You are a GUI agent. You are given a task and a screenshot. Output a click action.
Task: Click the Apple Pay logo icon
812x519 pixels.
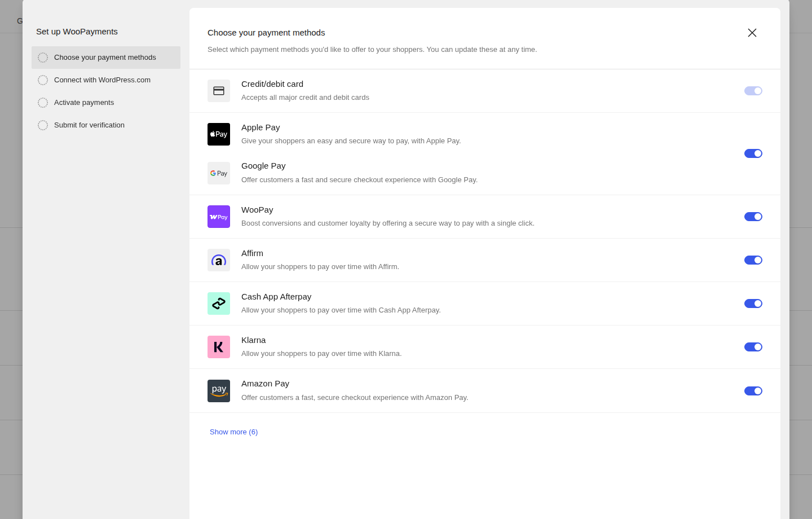(219, 134)
